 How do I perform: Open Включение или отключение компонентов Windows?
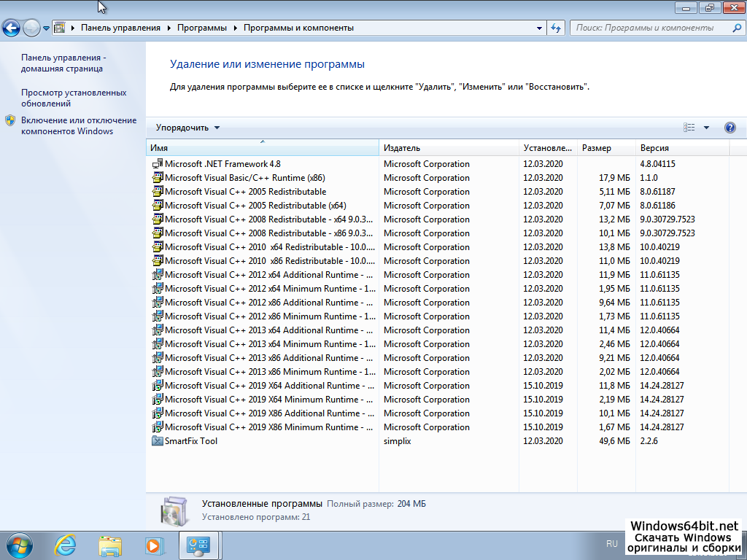[78, 125]
